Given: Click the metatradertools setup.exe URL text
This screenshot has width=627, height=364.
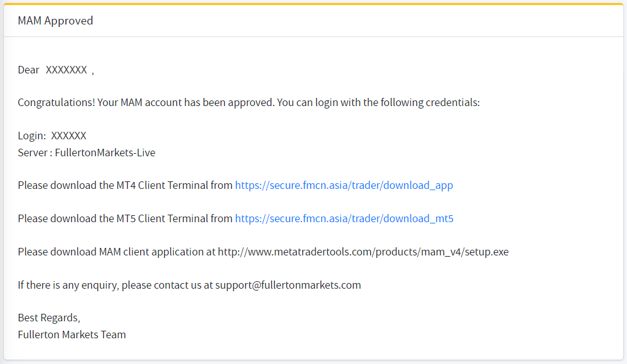Looking at the screenshot, I should point(363,252).
